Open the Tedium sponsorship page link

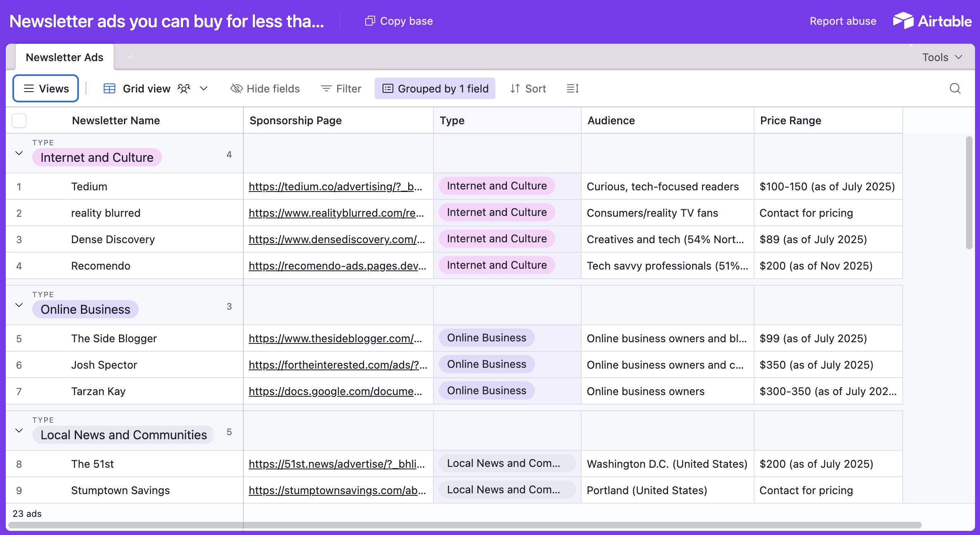pos(335,186)
